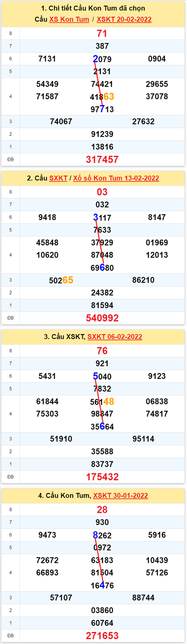The width and height of the screenshot is (187, 644).
Task: Open the XSKT 20-02-2022 link
Action: click(x=124, y=19)
